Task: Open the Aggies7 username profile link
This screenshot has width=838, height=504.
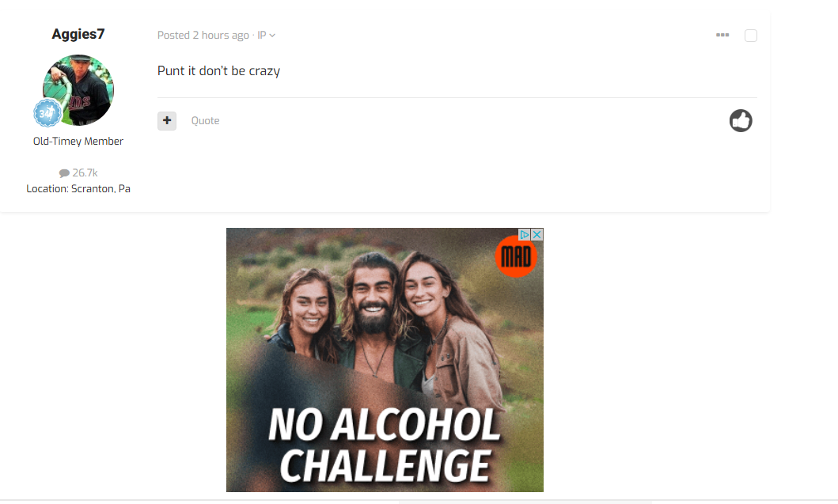Action: click(78, 34)
